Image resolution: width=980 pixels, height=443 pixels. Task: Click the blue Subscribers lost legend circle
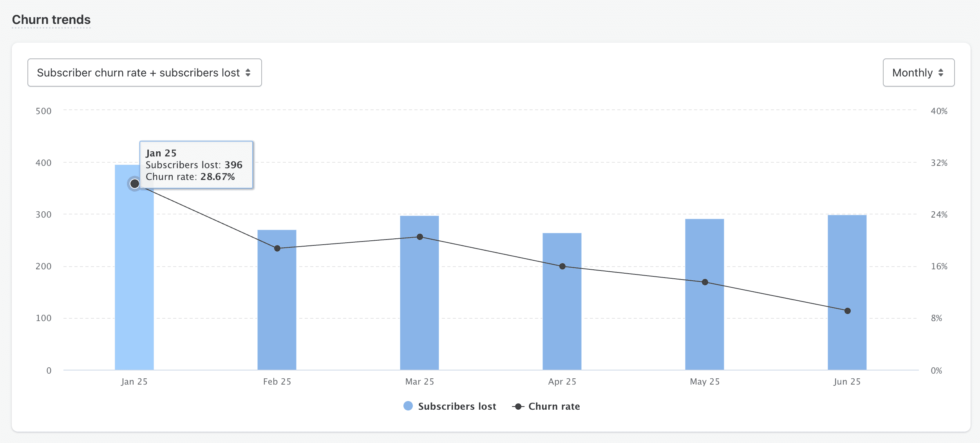click(x=408, y=406)
